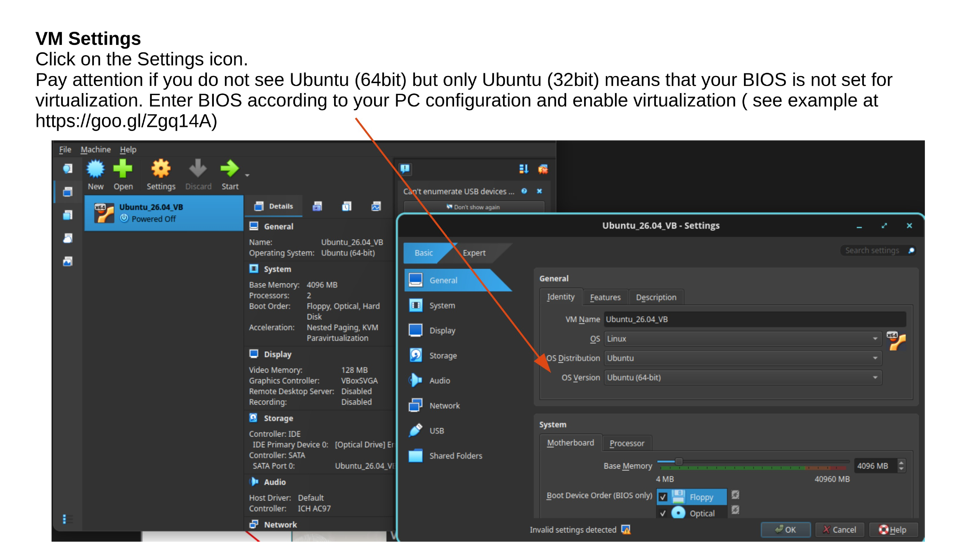Switch to the Activity graph tab icon
Screen dimensions: 980x551
pos(376,206)
